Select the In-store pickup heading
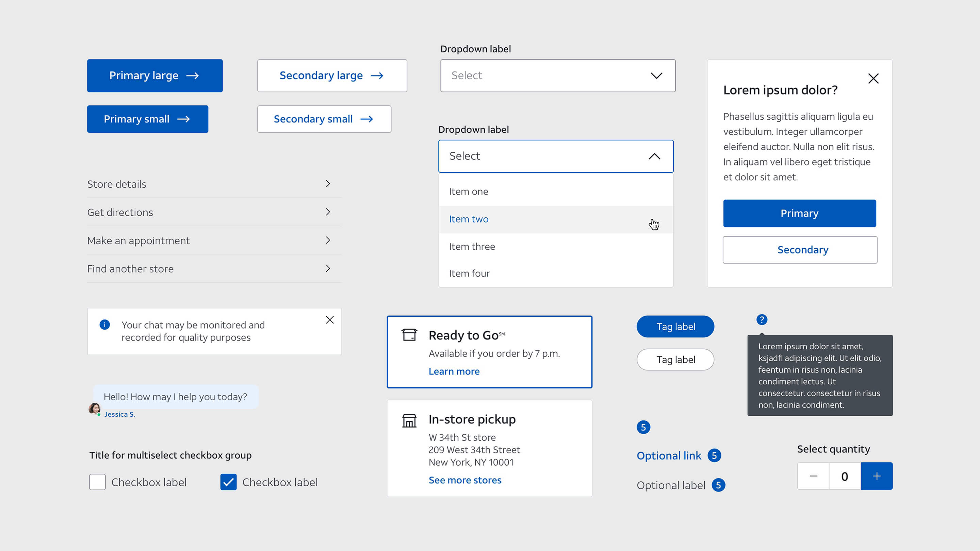Viewport: 980px width, 551px height. 472,419
